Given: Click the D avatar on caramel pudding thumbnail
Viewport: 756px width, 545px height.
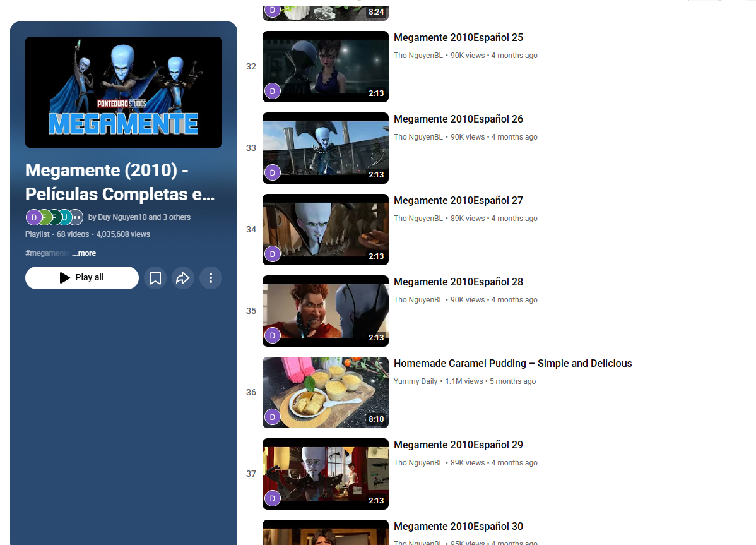Looking at the screenshot, I should (x=273, y=417).
